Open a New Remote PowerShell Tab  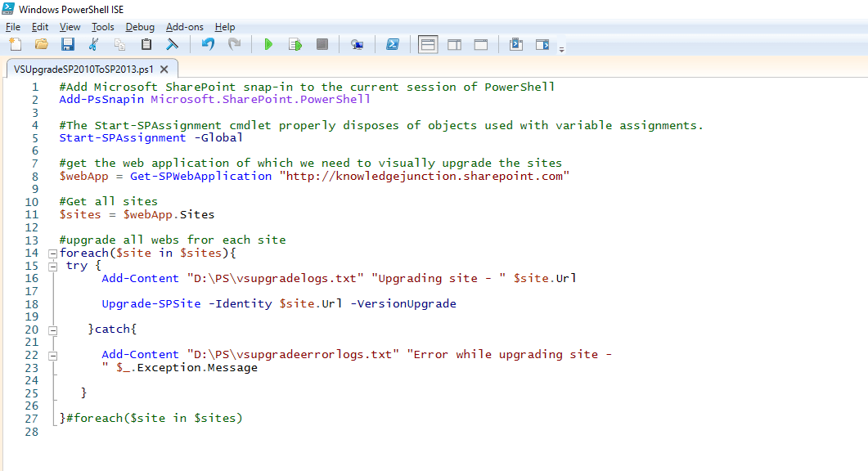(x=358, y=44)
